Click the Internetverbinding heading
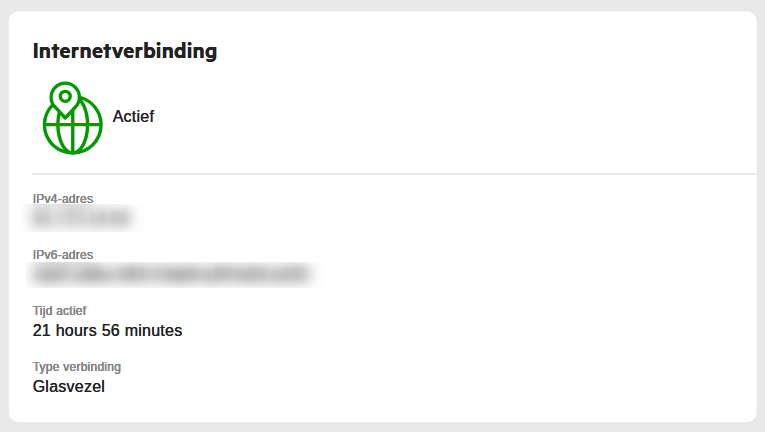This screenshot has width=765, height=432. [125, 51]
